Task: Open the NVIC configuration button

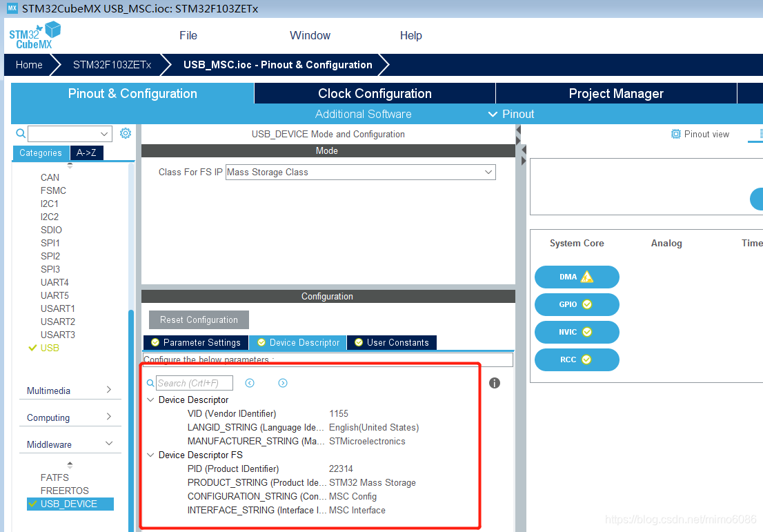Action: 577,332
